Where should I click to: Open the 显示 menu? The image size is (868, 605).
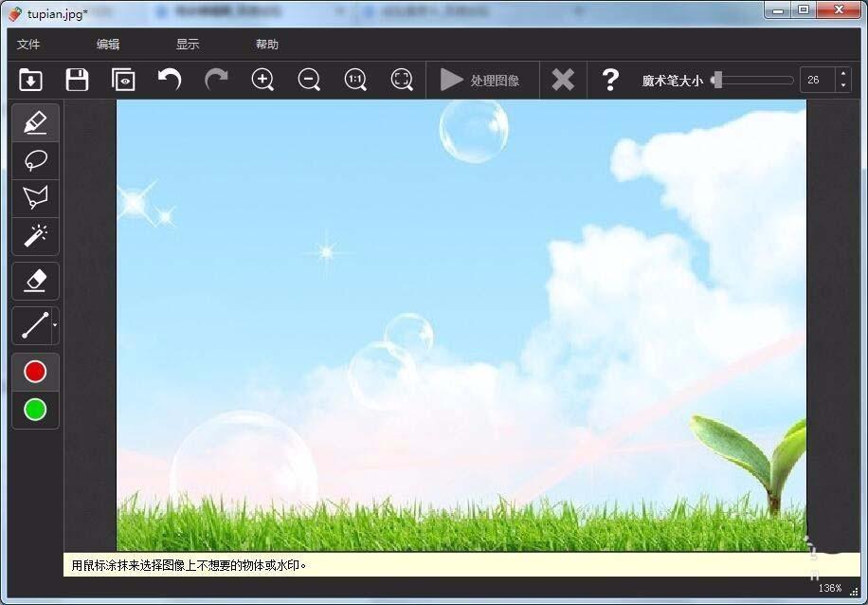click(186, 44)
